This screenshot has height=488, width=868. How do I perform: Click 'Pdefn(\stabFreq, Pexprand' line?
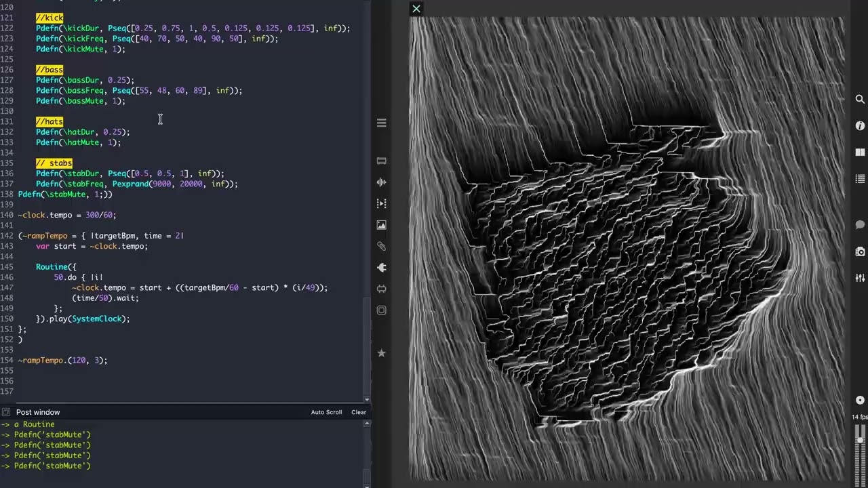coord(137,184)
